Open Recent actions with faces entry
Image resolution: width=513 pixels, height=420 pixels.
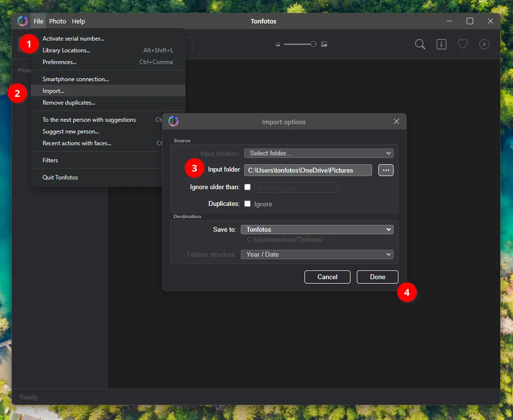(x=96, y=143)
